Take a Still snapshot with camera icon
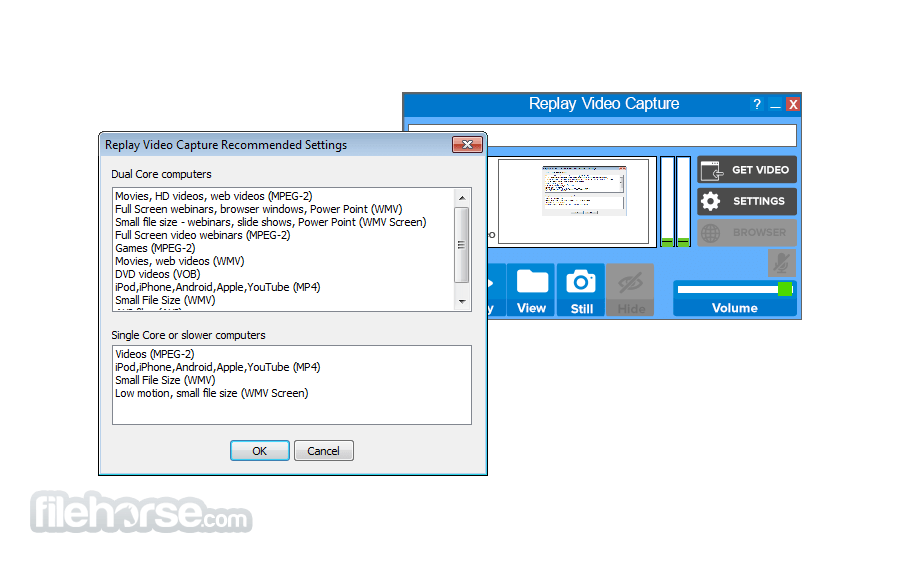Image resolution: width=900 pixels, height=563 pixels. 581,290
